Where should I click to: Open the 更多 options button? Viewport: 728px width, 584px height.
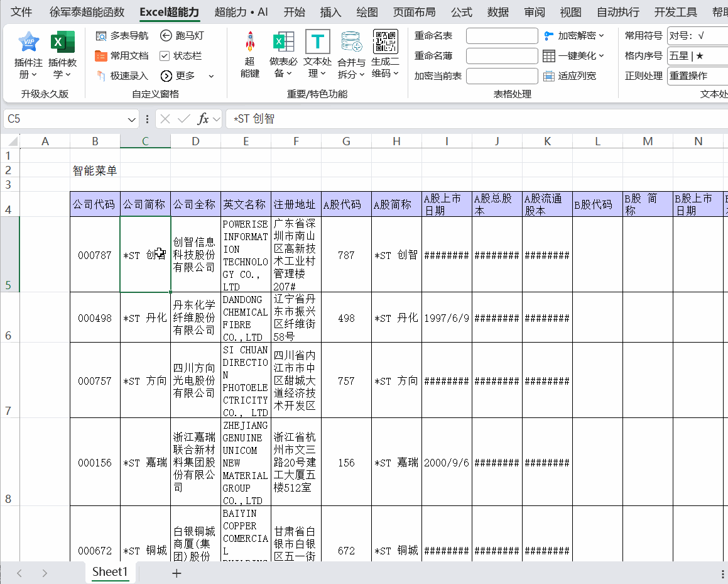point(178,75)
